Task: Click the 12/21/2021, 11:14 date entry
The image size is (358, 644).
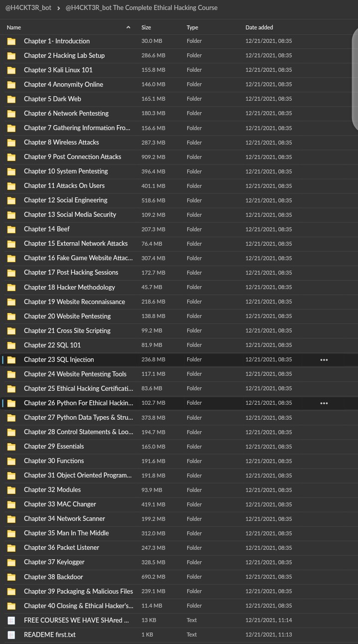Action: (x=269, y=621)
